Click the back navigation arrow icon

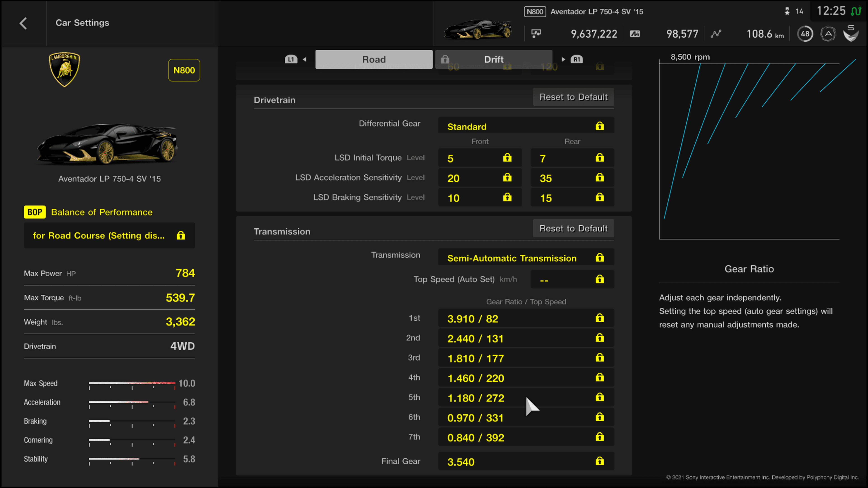(x=23, y=23)
